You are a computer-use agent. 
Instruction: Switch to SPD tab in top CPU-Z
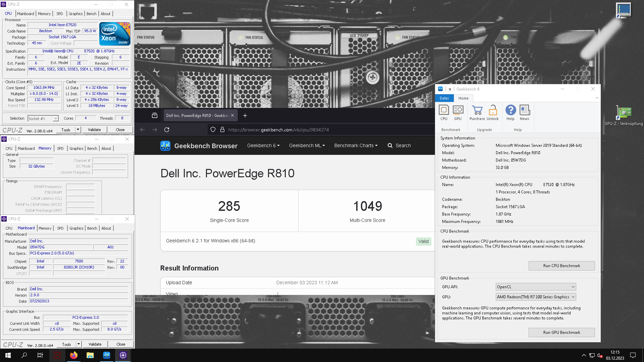59,14
